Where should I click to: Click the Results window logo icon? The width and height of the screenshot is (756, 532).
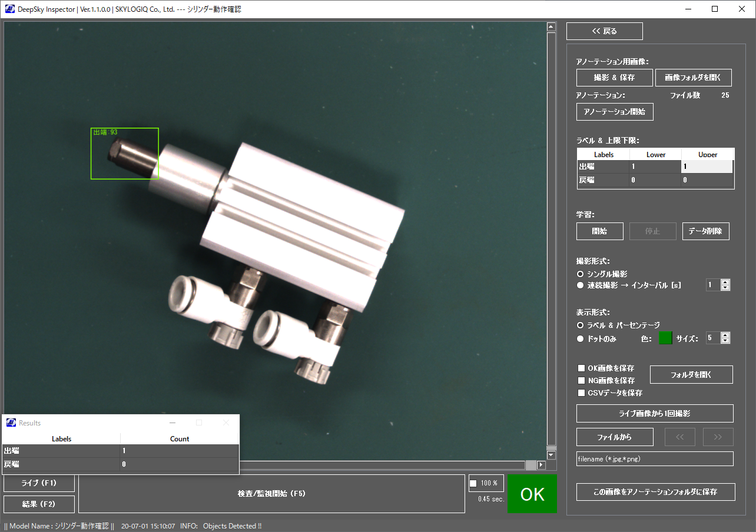click(11, 423)
